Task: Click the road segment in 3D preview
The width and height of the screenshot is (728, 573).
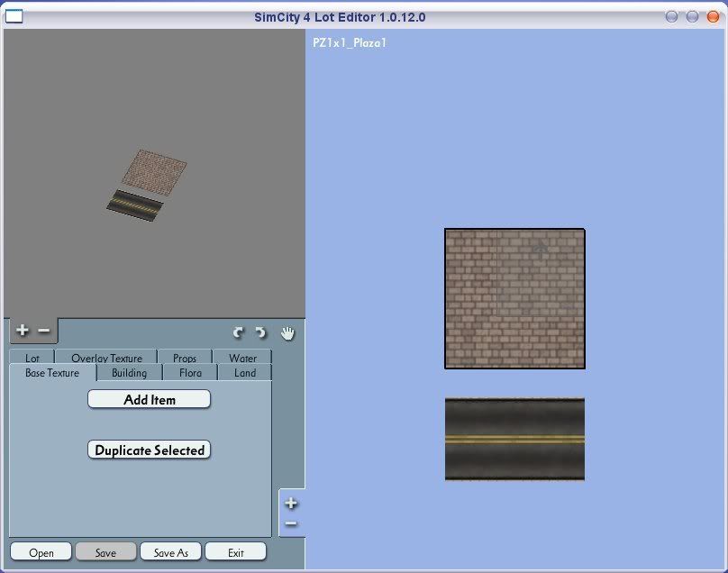Action: 135,205
